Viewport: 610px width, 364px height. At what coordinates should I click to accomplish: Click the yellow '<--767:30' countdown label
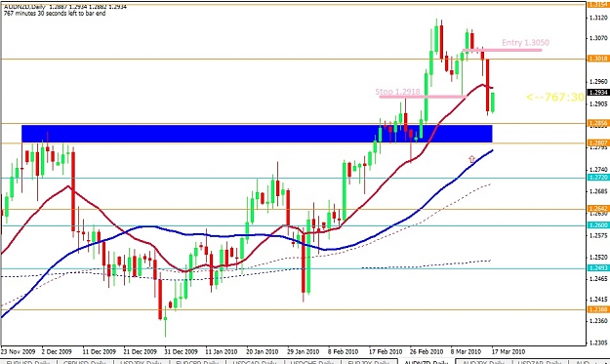(x=555, y=98)
